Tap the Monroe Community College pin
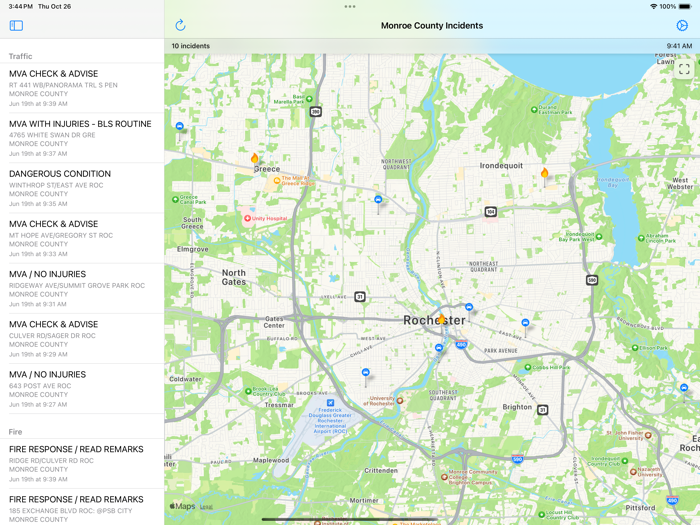 [x=444, y=477]
